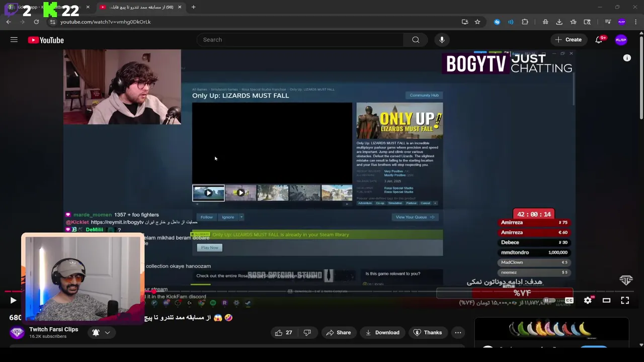
Task: Start voice search with the microphone
Action: (x=442, y=40)
